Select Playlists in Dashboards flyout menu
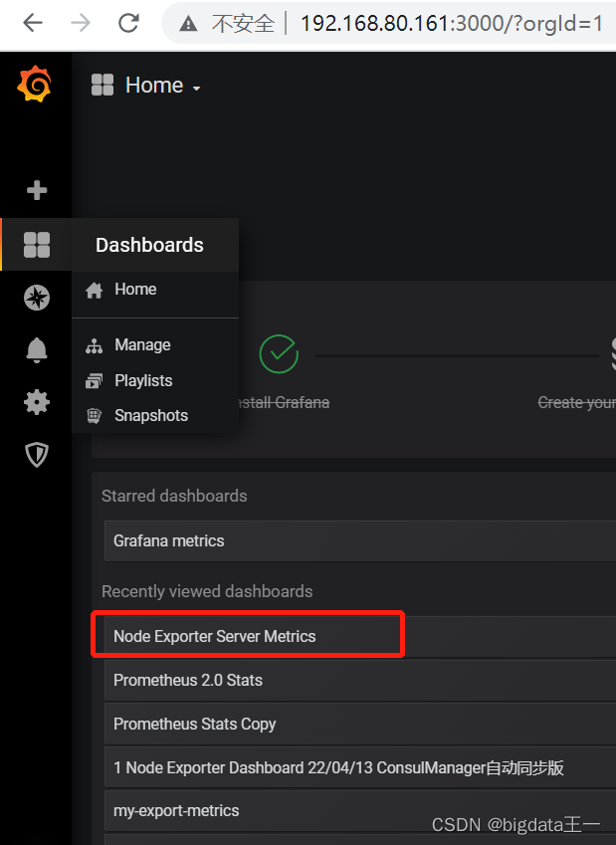Image resolution: width=616 pixels, height=845 pixels. [155, 380]
